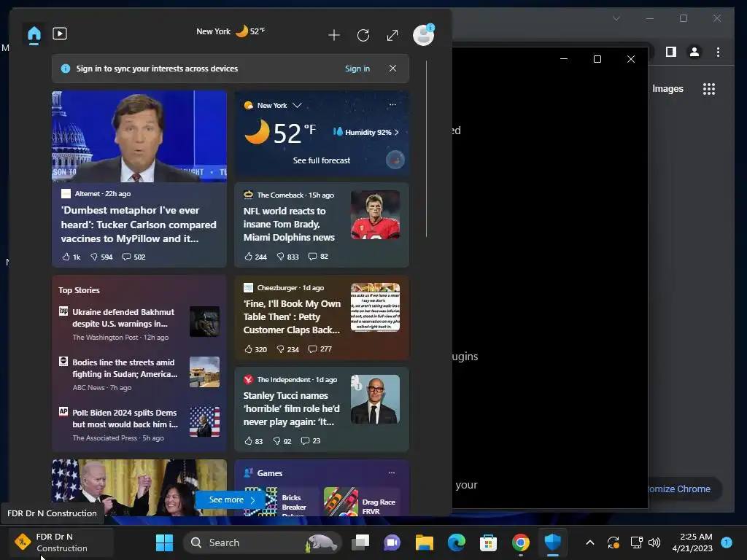The height and width of the screenshot is (560, 747).
Task: Open the widgets video Watch tab
Action: (x=60, y=34)
